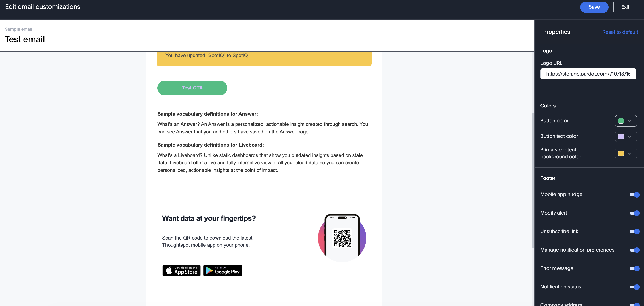Select the green Button color swatch
Image resolution: width=644 pixels, height=306 pixels.
622,121
